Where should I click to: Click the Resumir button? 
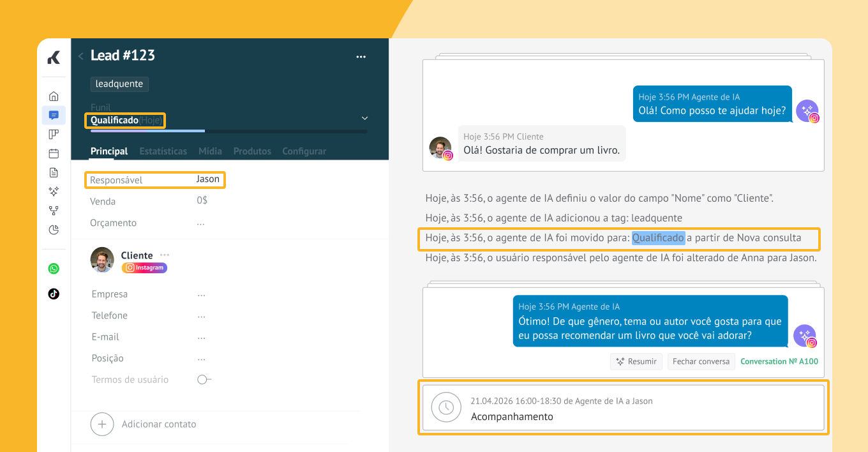point(636,361)
